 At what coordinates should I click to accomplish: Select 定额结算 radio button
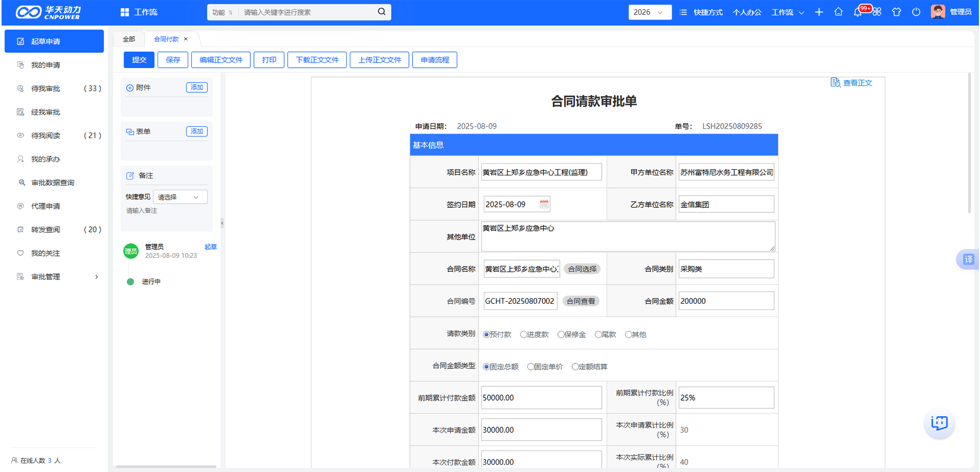575,367
